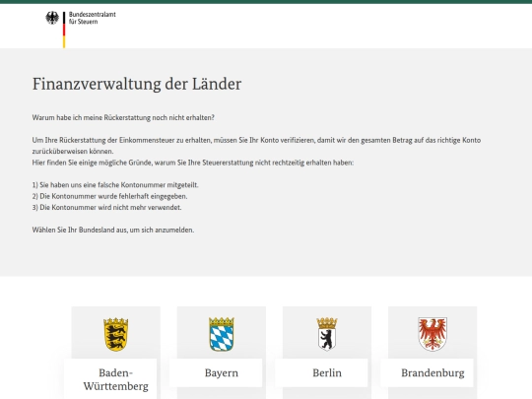Viewport: 532px width, 399px height.
Task: Click line '3) Die Kontonummer wird nicht mehr verwendet.'
Action: tap(106, 207)
